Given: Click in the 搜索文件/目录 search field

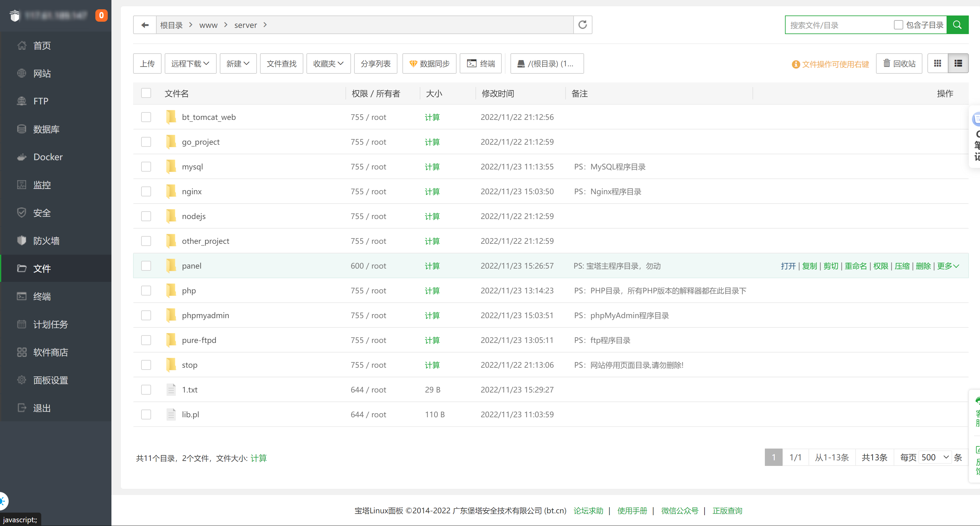Looking at the screenshot, I should point(839,25).
